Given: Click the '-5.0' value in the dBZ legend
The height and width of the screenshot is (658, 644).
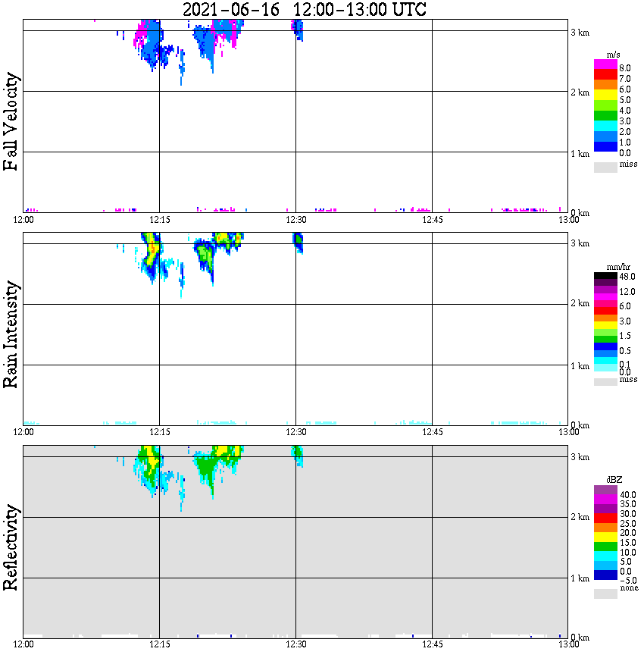Looking at the screenshot, I should [x=627, y=581].
